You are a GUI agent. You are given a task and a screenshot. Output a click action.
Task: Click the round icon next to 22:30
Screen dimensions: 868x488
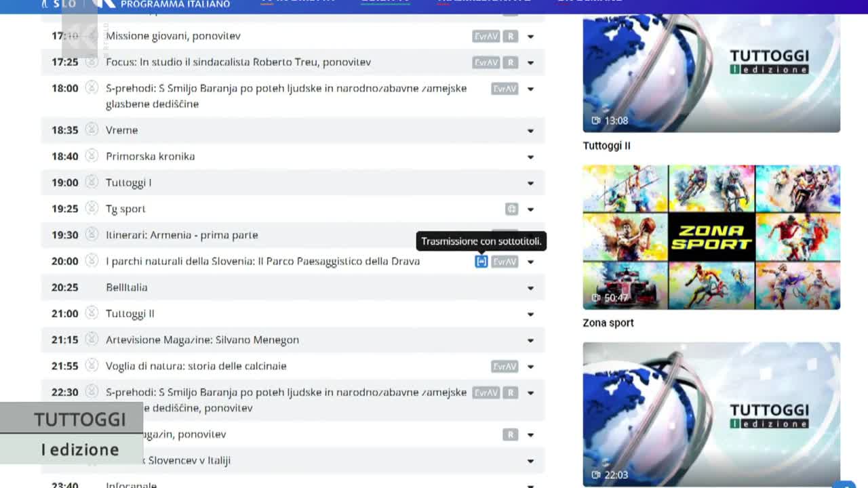click(x=92, y=392)
